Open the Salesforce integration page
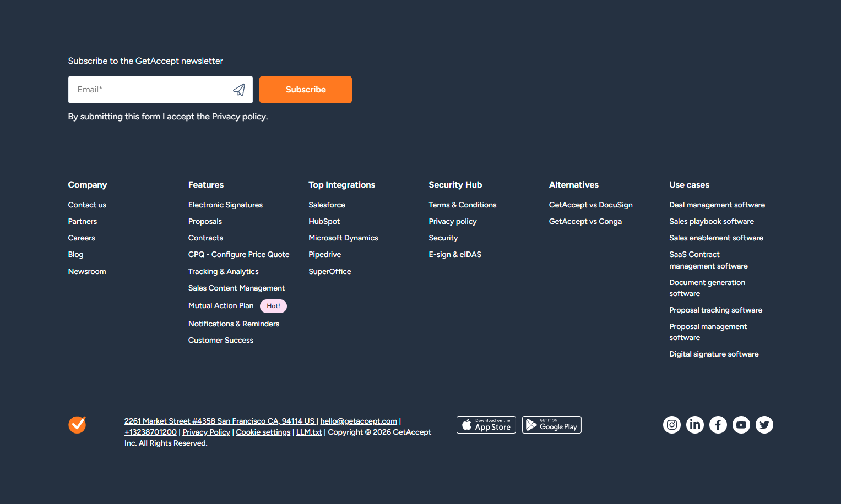Screen dimensions: 841x504 tap(327, 204)
